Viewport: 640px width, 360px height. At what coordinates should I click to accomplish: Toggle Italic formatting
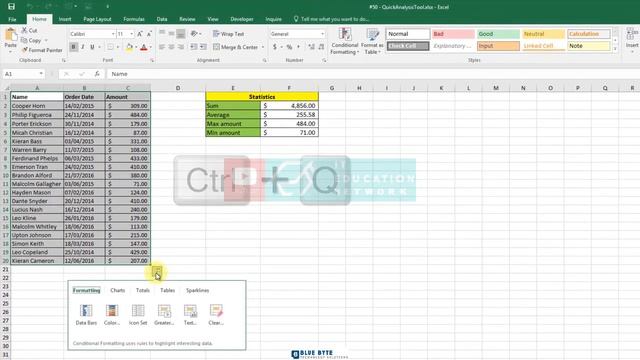pyautogui.click(x=83, y=47)
